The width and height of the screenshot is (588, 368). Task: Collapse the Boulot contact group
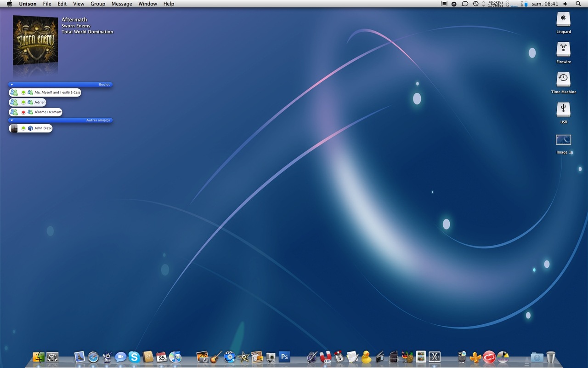12,85
